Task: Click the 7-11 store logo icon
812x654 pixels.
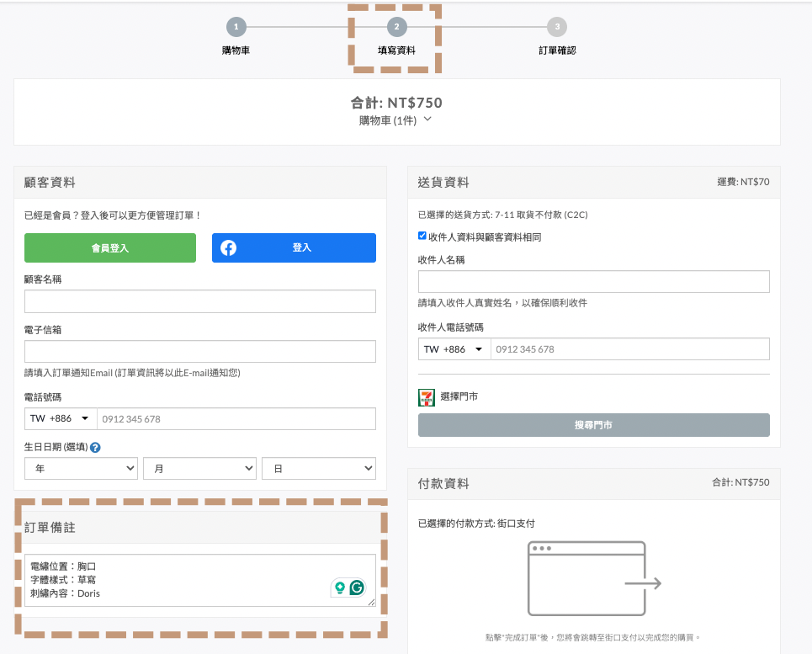Action: (427, 397)
